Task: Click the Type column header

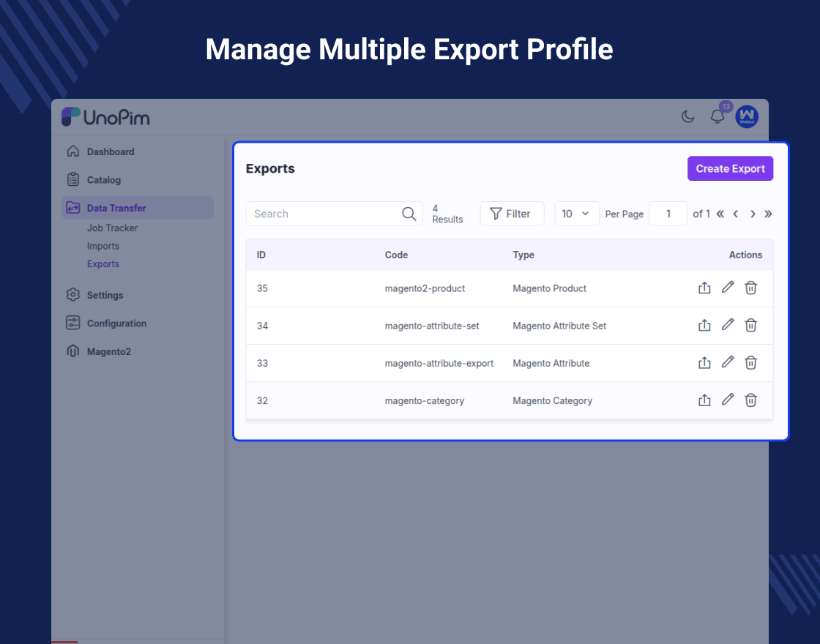Action: [523, 255]
